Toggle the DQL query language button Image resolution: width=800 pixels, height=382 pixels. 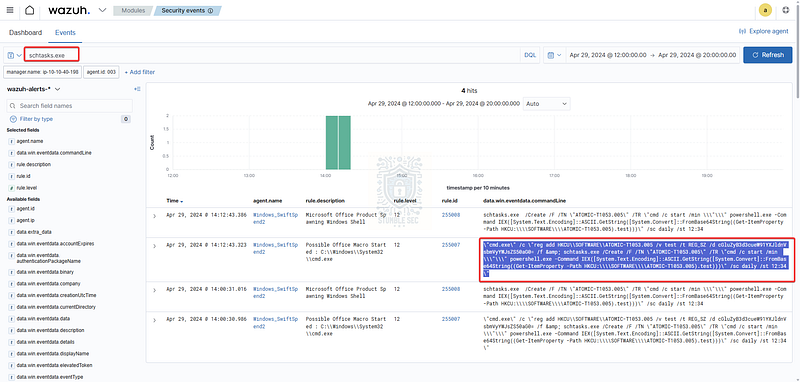click(530, 55)
